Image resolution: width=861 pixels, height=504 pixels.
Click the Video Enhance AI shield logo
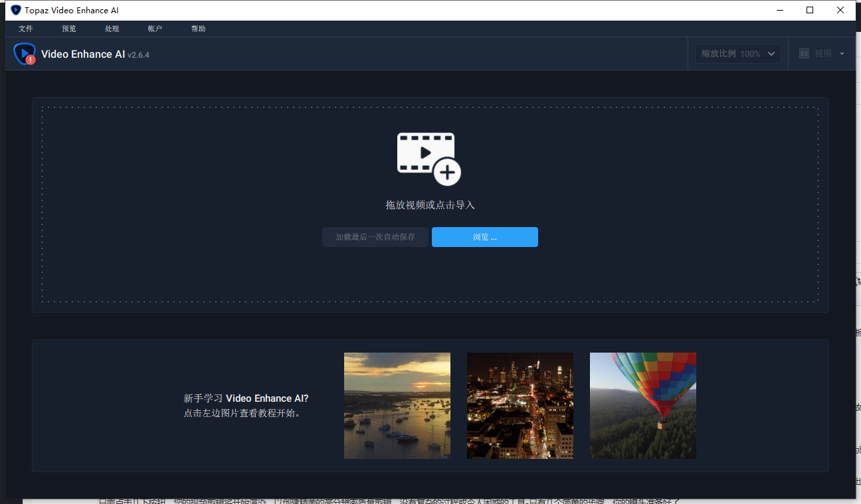(x=25, y=54)
